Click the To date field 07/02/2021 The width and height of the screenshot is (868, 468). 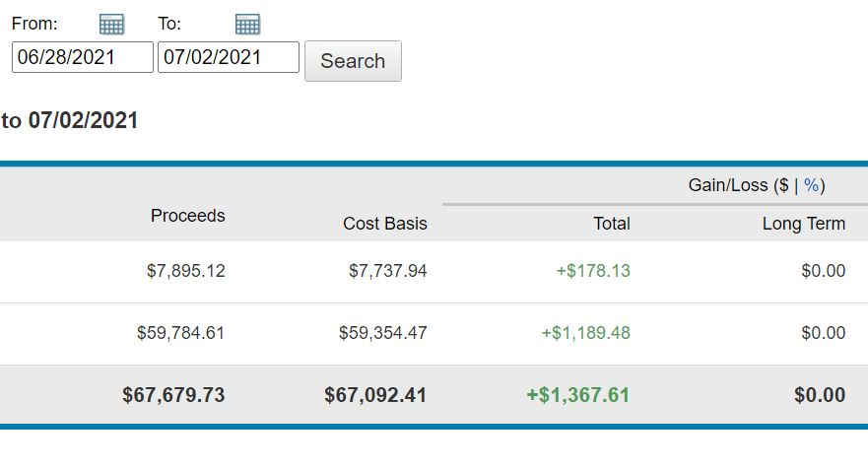click(229, 57)
